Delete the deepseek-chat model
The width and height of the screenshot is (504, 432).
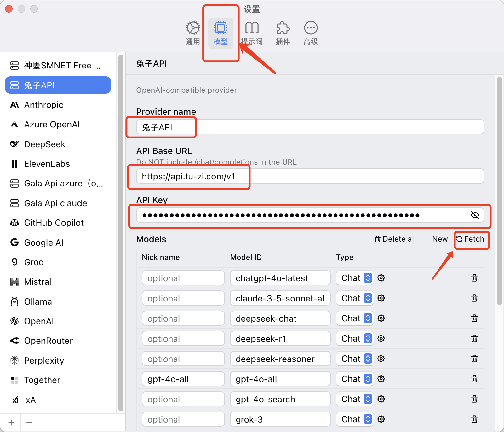(474, 318)
